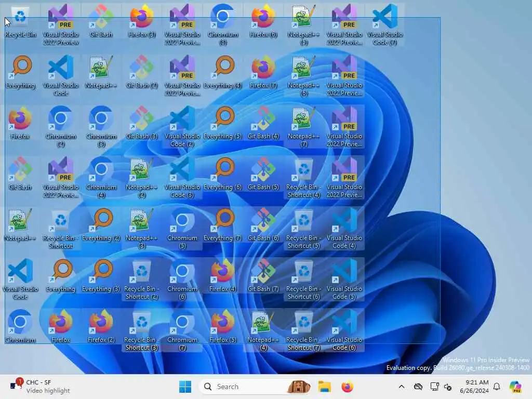Screen dimensions: 532x399
Task: Open the notifications bell
Action: [x=497, y=387]
